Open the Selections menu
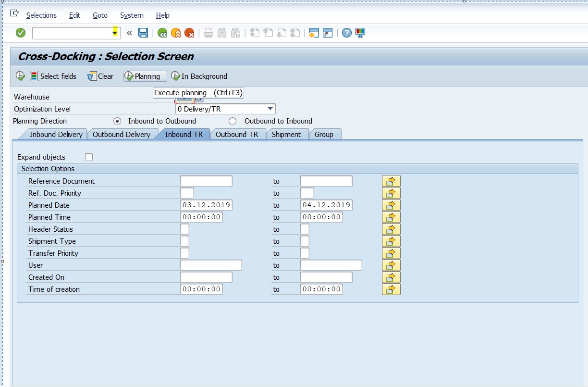 click(41, 15)
